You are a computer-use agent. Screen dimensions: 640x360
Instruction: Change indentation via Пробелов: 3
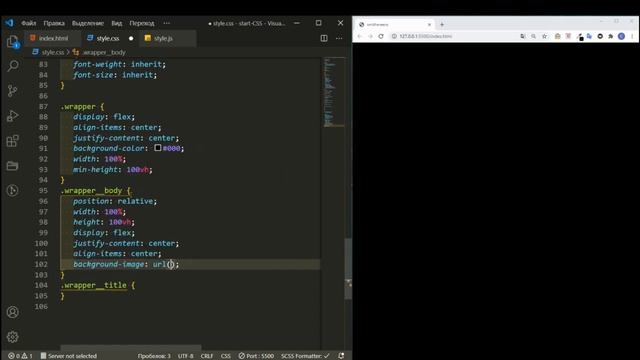(154, 356)
